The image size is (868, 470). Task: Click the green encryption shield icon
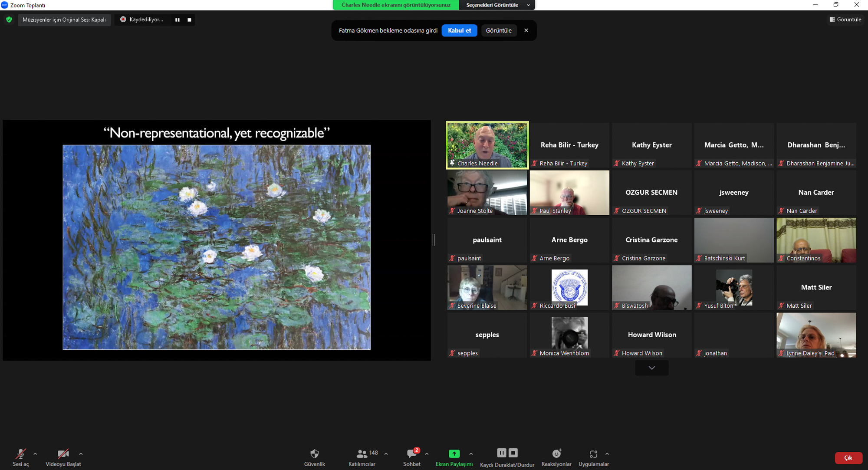click(9, 20)
